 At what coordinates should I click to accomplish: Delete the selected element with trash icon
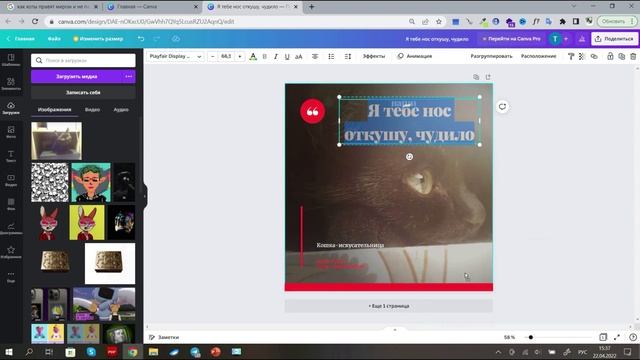click(x=633, y=56)
